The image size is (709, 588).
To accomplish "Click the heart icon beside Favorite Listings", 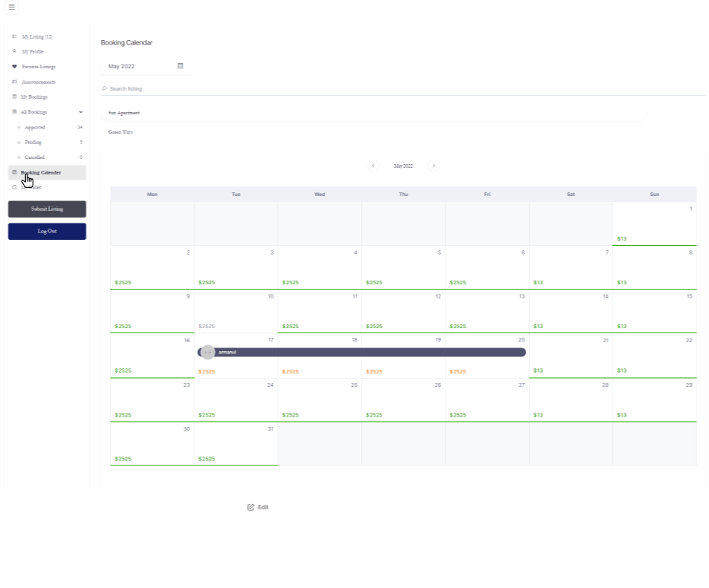I will 14,67.
